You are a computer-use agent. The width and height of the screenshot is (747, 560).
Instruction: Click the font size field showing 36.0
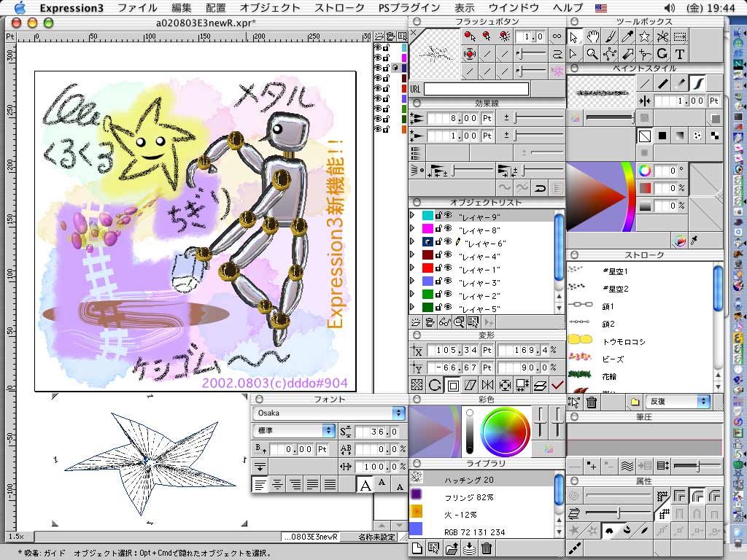pos(377,432)
